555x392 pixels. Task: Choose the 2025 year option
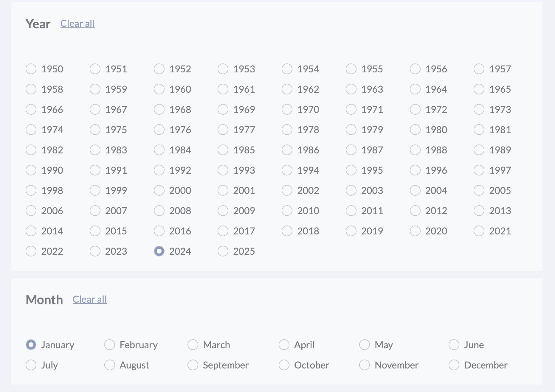point(223,251)
